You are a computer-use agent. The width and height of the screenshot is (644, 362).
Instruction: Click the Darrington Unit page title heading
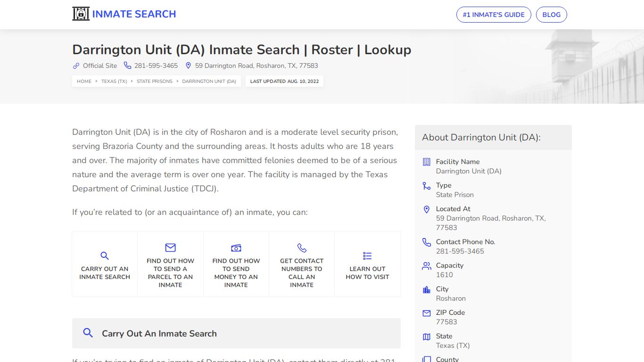pos(242,49)
